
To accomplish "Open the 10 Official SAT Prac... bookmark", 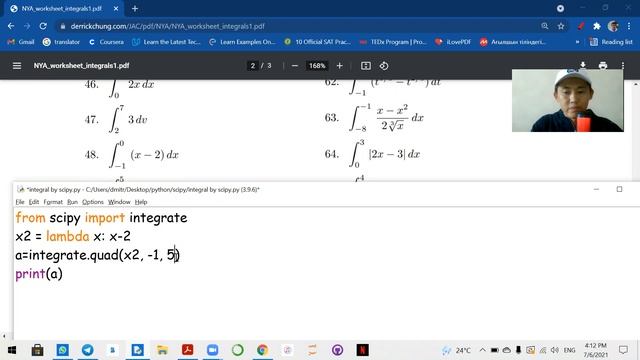I will point(318,42).
